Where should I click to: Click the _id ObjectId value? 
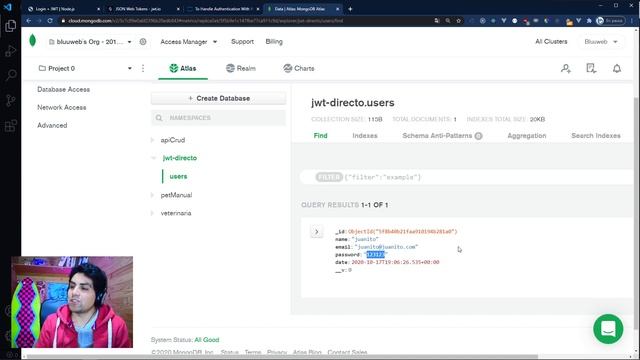pos(402,231)
